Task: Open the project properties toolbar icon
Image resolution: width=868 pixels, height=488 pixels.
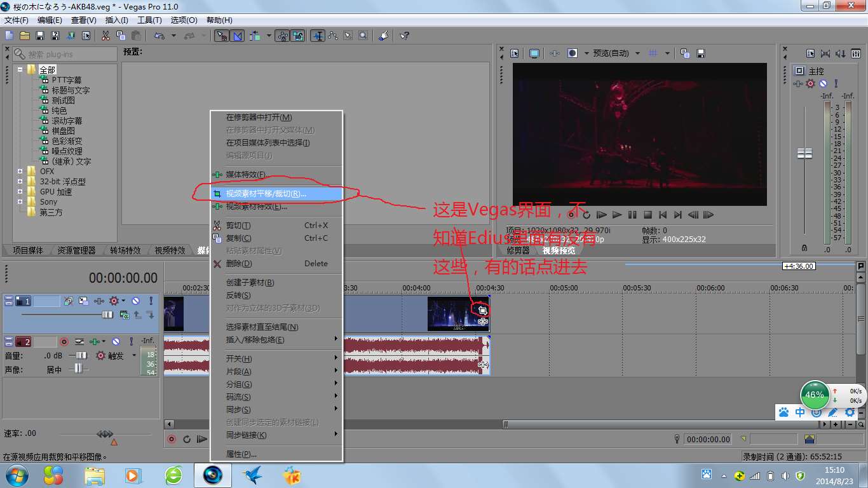Action: tap(86, 36)
